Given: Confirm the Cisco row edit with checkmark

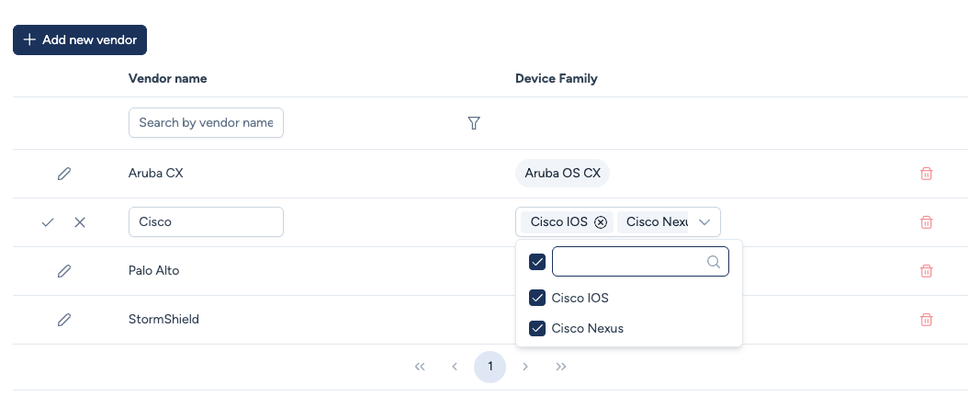Looking at the screenshot, I should point(48,222).
